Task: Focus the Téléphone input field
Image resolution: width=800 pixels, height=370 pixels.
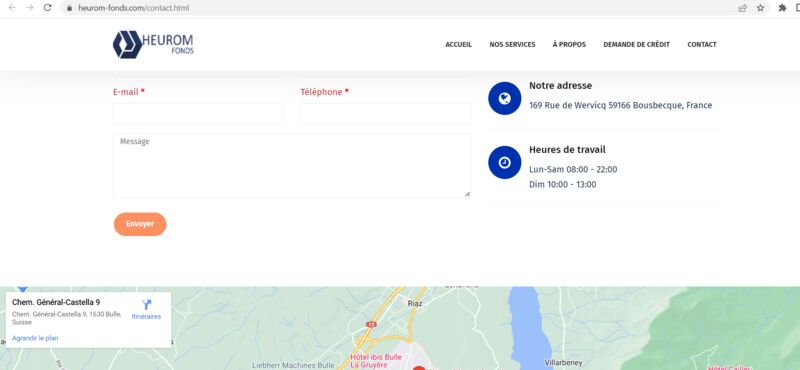Action: tap(386, 113)
